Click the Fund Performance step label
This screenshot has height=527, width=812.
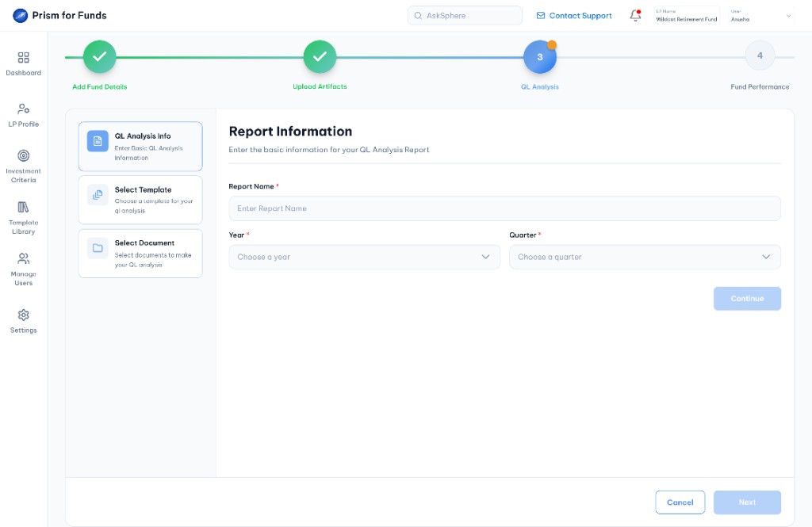click(x=760, y=87)
